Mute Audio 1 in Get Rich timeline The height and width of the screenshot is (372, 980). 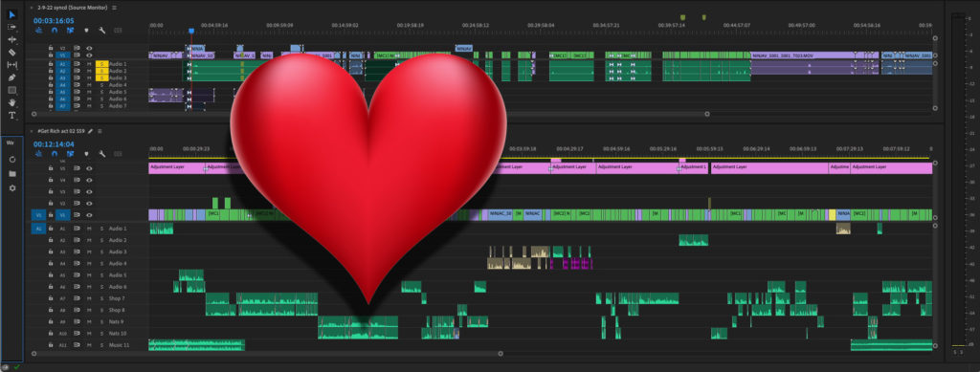tap(89, 230)
